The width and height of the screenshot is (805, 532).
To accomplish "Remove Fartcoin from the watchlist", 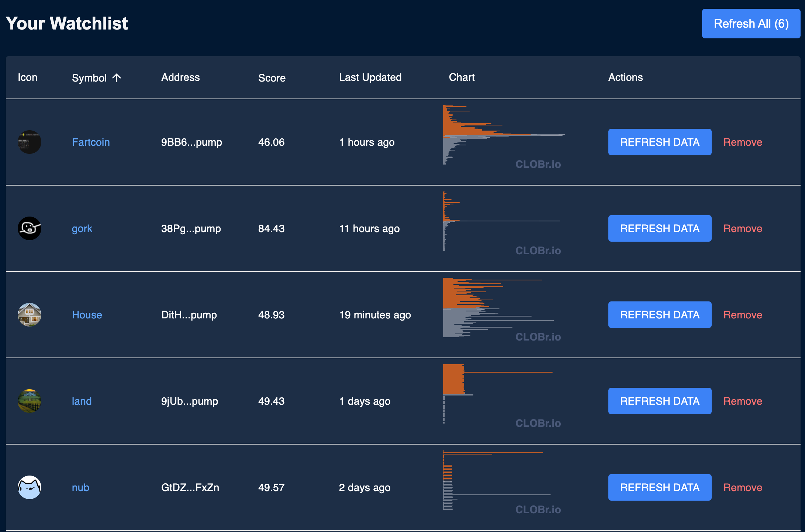I will coord(743,142).
